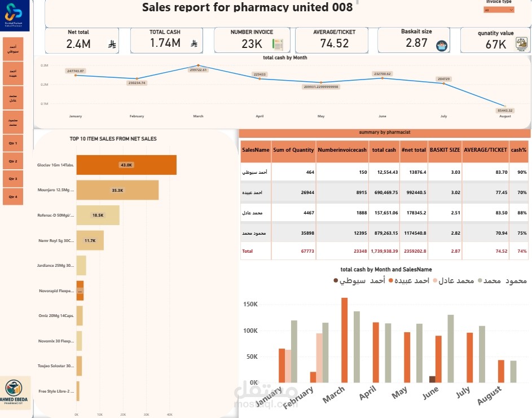This screenshot has width=532, height=418.
Task: Select the Novorapid Flexpe bar
Action: (80, 291)
